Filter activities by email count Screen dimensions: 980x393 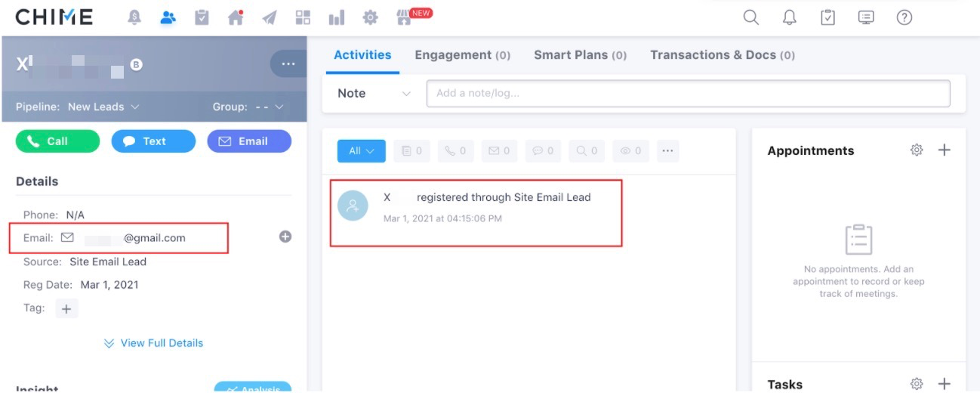click(x=499, y=151)
